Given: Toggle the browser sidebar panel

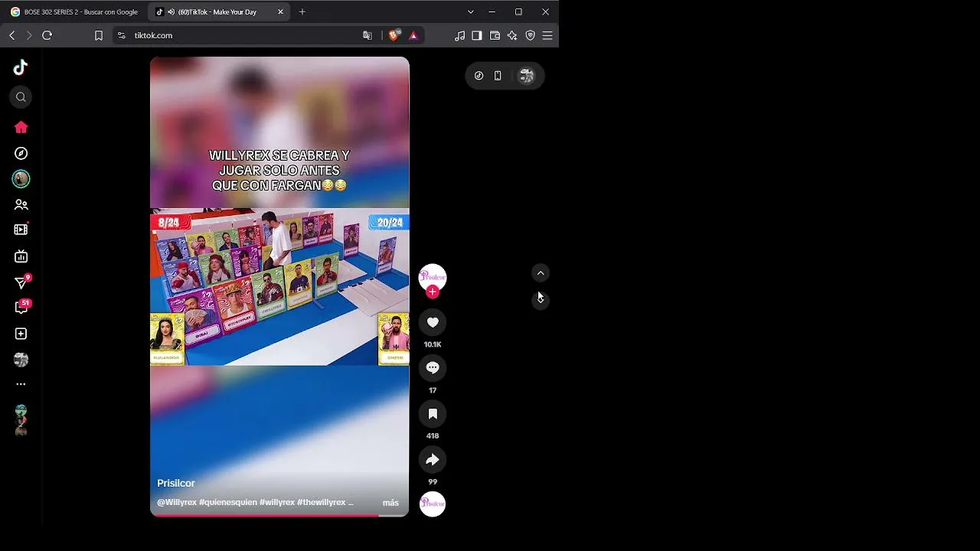Looking at the screenshot, I should click(477, 35).
